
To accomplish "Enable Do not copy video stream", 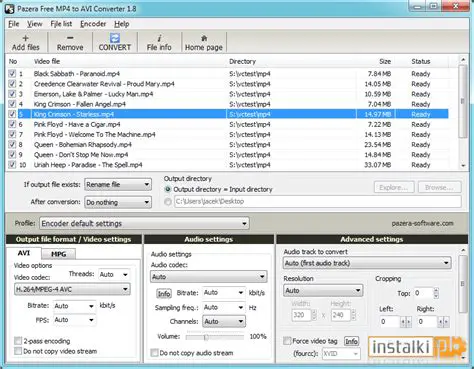I will coord(18,351).
